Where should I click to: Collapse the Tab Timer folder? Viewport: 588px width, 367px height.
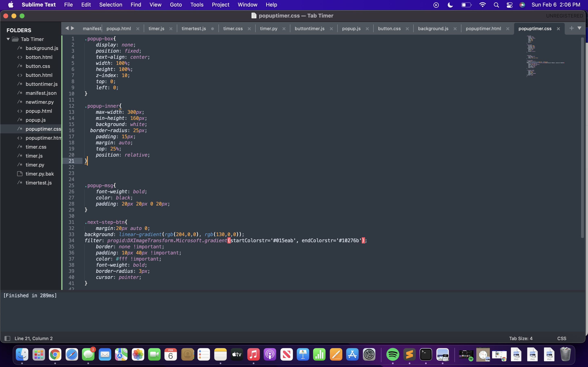(8, 39)
